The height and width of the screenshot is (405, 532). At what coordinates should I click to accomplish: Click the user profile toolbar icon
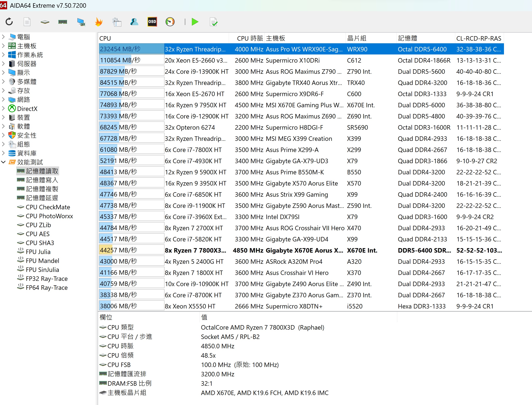(x=134, y=22)
